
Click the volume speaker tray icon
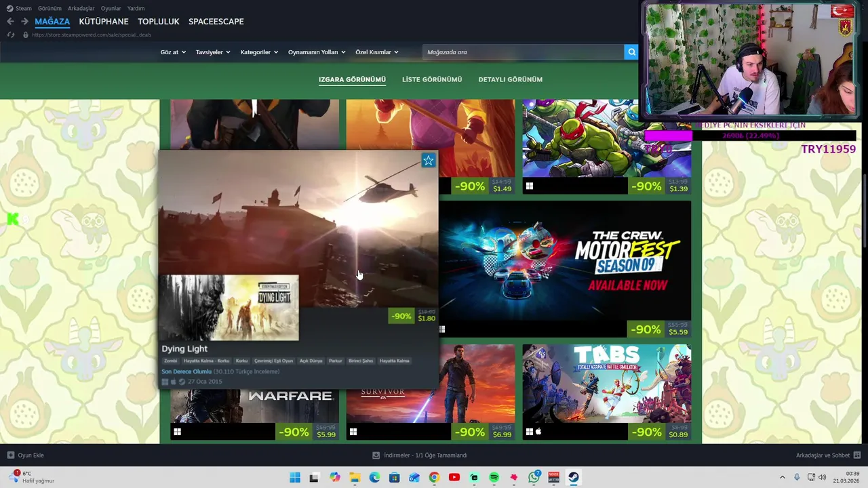822,477
